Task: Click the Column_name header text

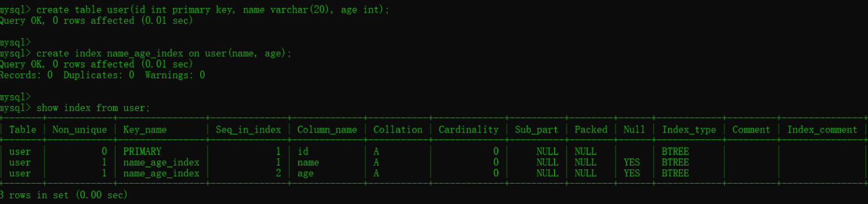Action: pyautogui.click(x=327, y=130)
